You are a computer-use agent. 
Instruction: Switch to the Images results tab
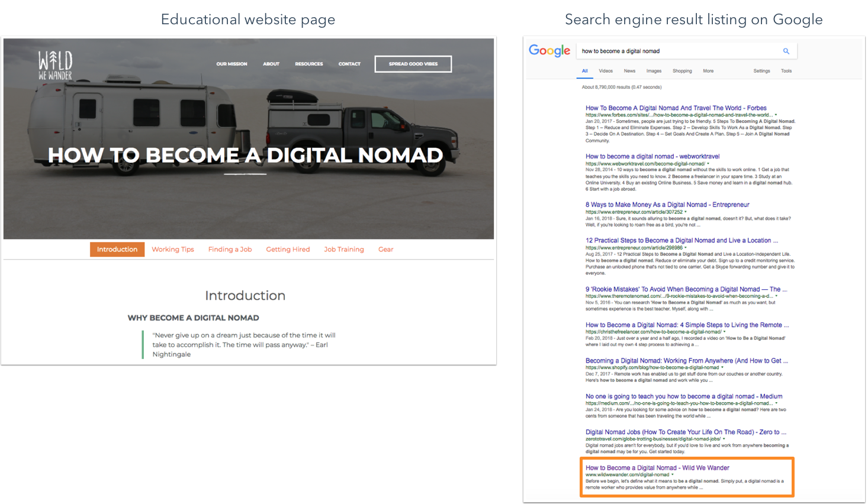pos(654,71)
